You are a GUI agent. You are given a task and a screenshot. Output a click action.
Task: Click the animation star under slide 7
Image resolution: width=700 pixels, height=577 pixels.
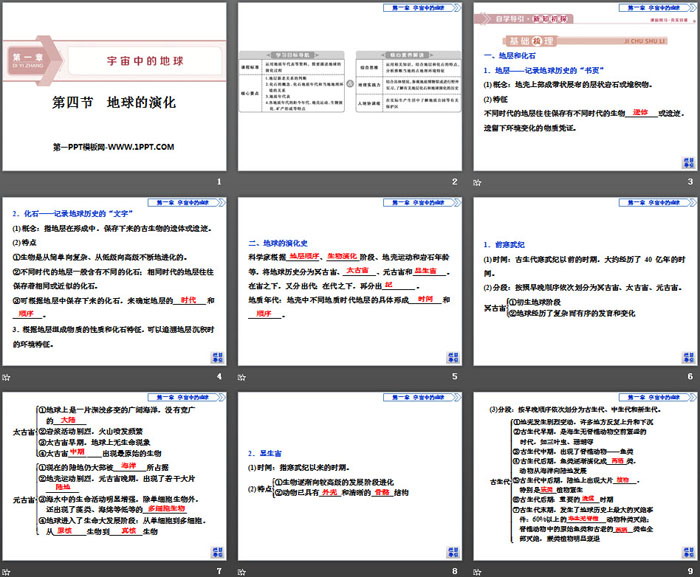(6, 571)
